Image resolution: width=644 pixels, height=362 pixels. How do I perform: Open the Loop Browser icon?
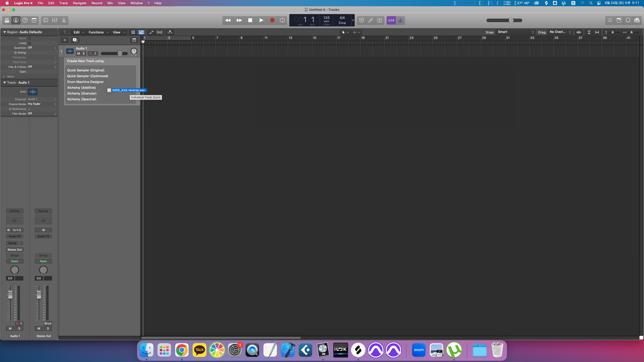[628, 20]
